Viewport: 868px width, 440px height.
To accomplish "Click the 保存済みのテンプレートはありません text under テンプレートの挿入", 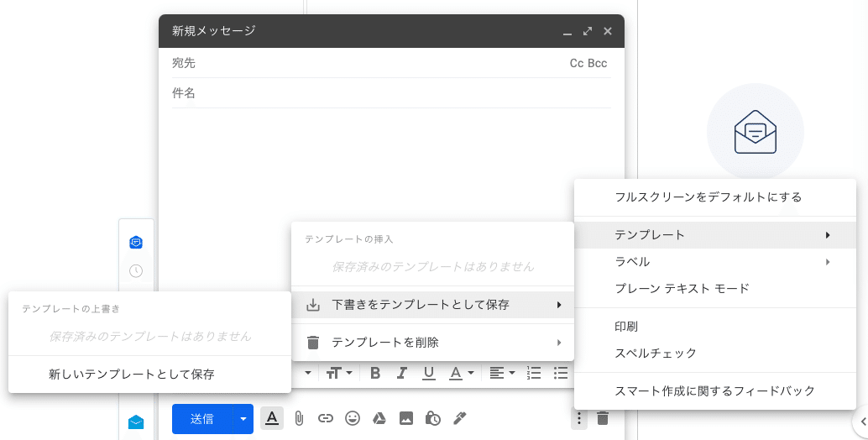I will pyautogui.click(x=433, y=267).
